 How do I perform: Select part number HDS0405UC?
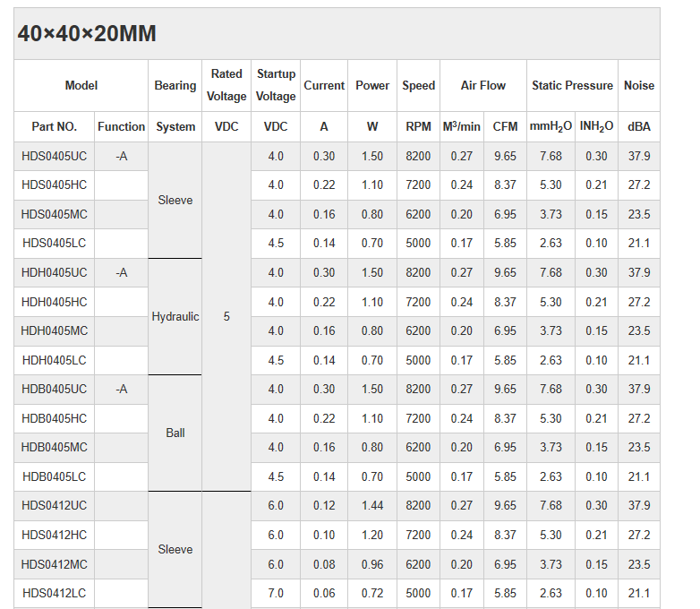tap(55, 157)
